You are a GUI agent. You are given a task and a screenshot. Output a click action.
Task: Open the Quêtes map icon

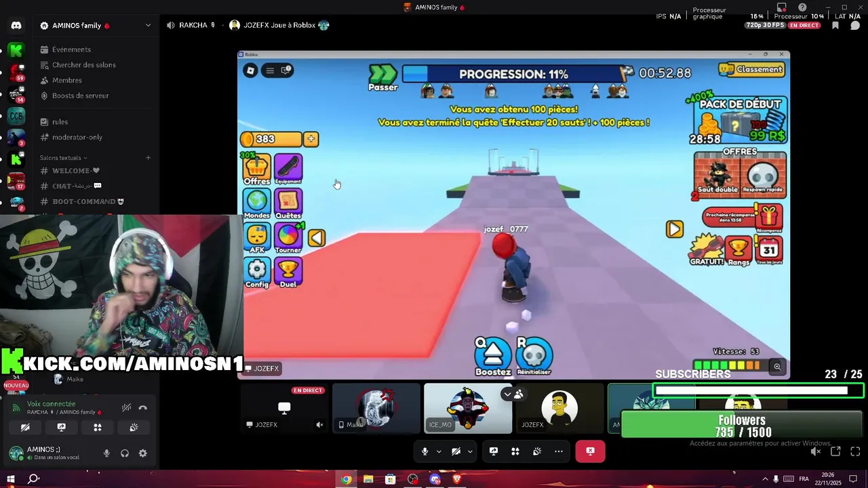pyautogui.click(x=288, y=204)
